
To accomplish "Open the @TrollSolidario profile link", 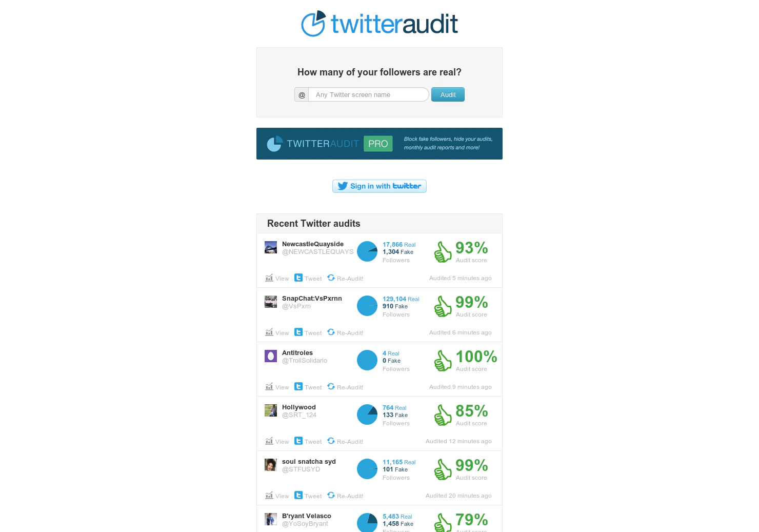I will click(x=305, y=360).
